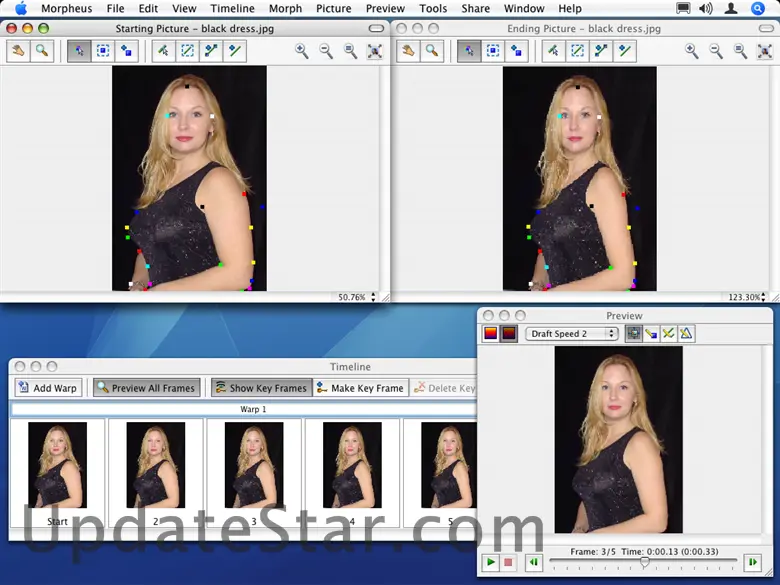Open the Draft Speed 2 quality dropdown
The height and width of the screenshot is (585, 780).
point(572,334)
